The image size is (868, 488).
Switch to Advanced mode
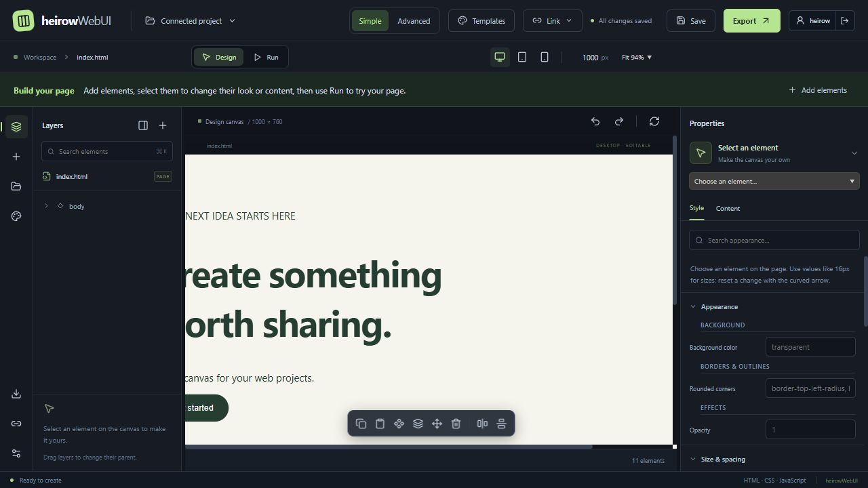(x=414, y=21)
